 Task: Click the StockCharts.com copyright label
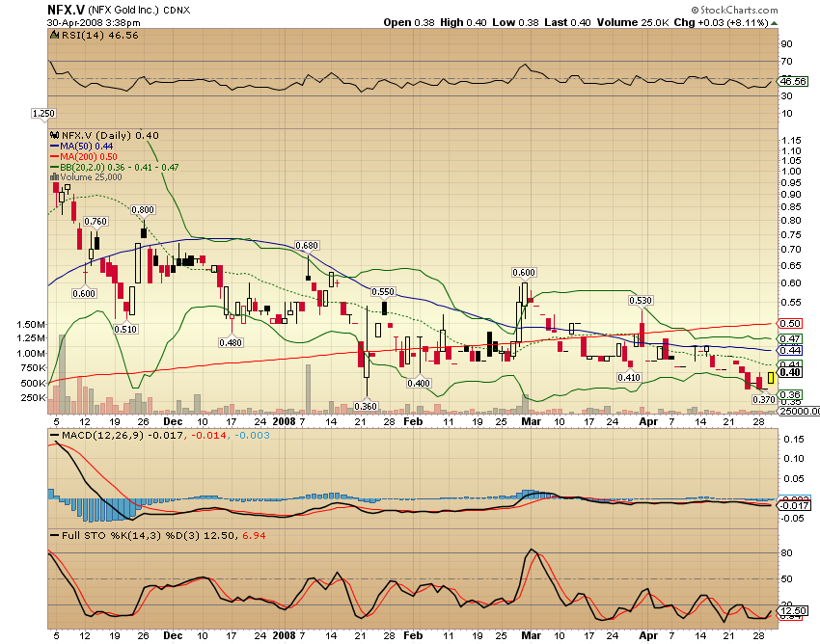(734, 10)
